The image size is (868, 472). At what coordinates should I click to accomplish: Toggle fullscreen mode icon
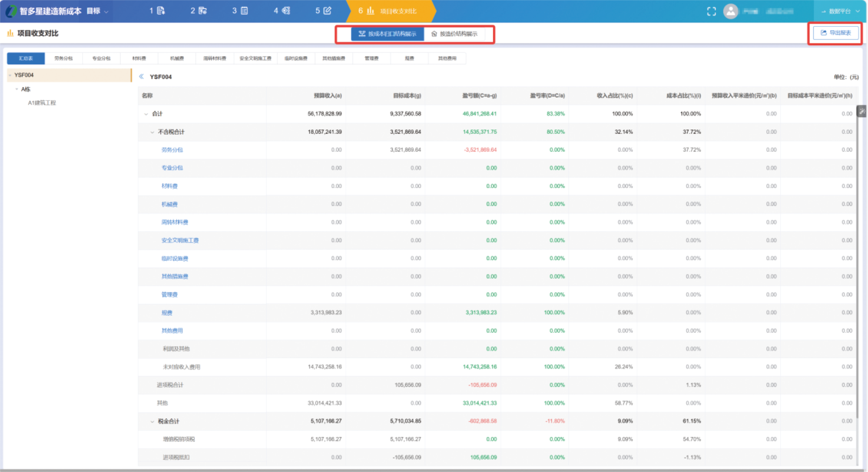[x=711, y=12]
